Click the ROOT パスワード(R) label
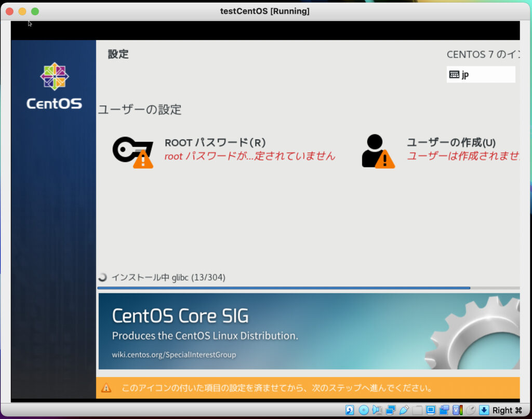Image resolution: width=532 pixels, height=419 pixels. tap(215, 142)
